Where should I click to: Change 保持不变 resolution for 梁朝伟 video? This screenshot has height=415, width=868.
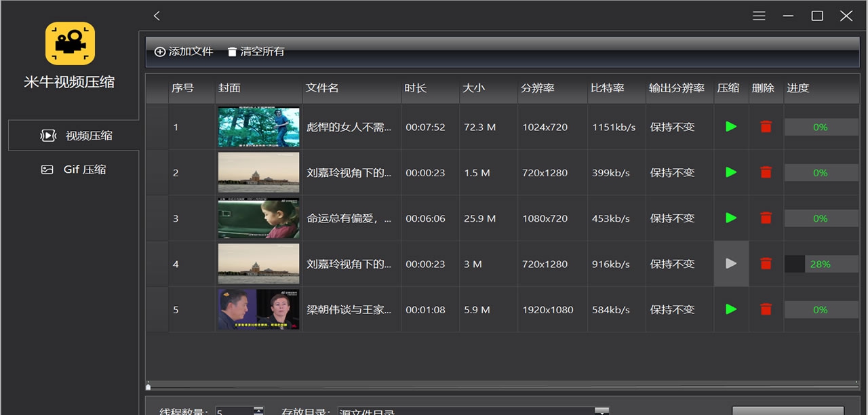click(678, 309)
